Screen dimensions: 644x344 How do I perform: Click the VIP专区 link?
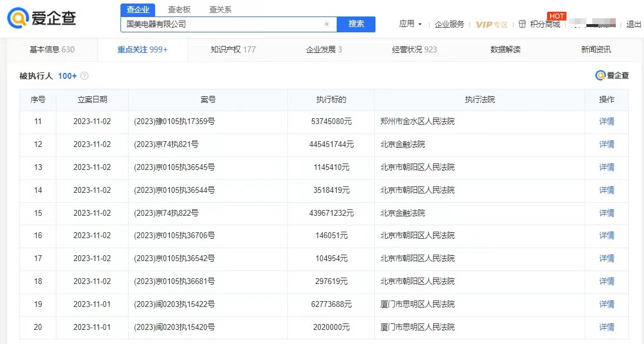coord(492,24)
